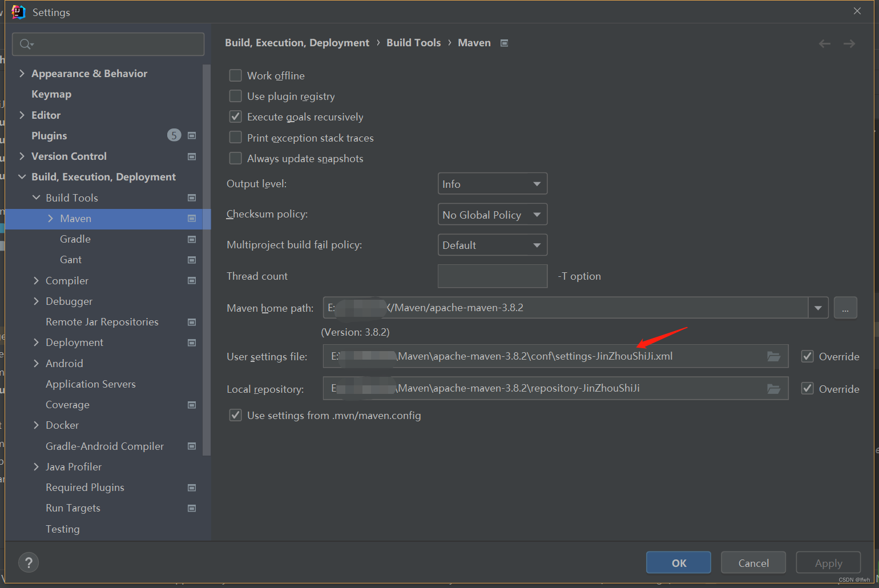This screenshot has height=588, width=879.
Task: Click the search magnifier in the settings search field
Action: coord(26,44)
